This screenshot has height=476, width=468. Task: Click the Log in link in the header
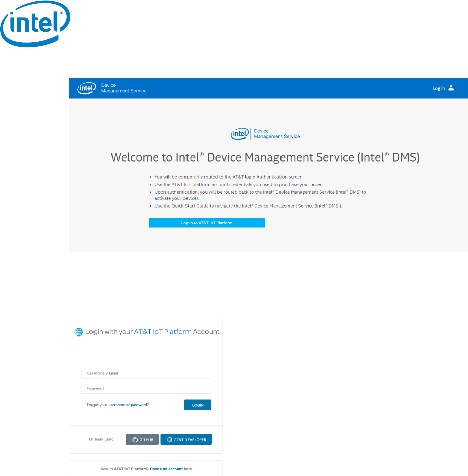[438, 88]
